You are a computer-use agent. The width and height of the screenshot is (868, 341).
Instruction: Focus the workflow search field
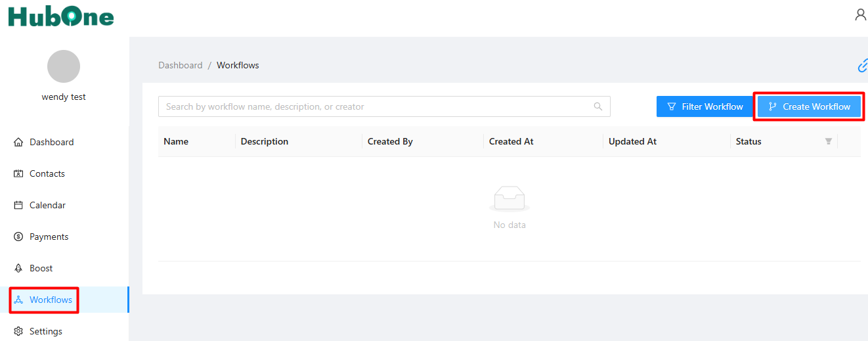pos(384,106)
